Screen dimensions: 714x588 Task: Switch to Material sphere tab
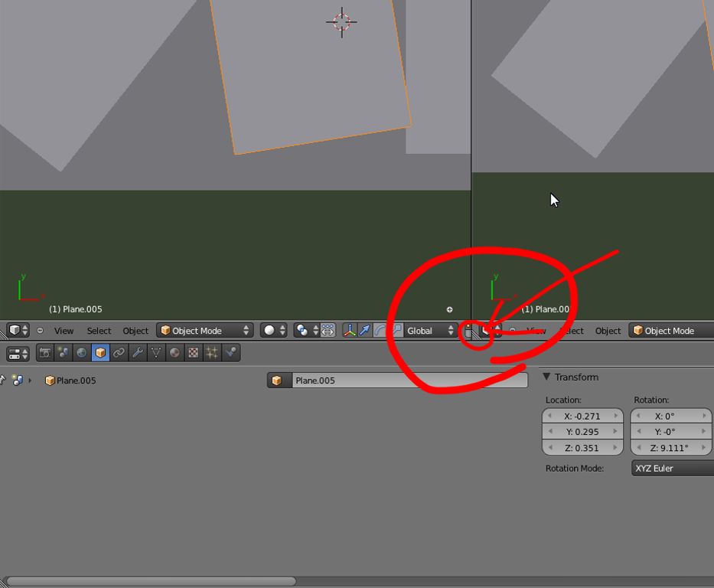174,353
